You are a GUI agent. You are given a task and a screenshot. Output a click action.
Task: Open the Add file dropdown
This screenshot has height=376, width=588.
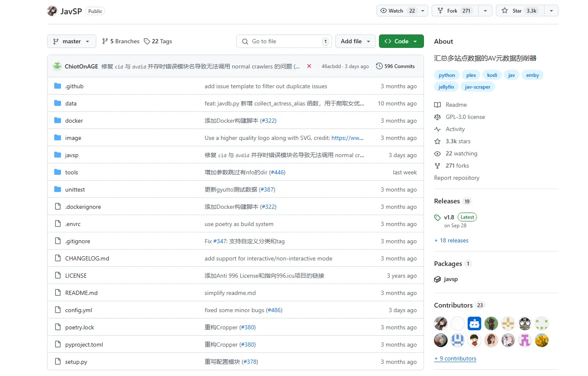[x=355, y=42]
